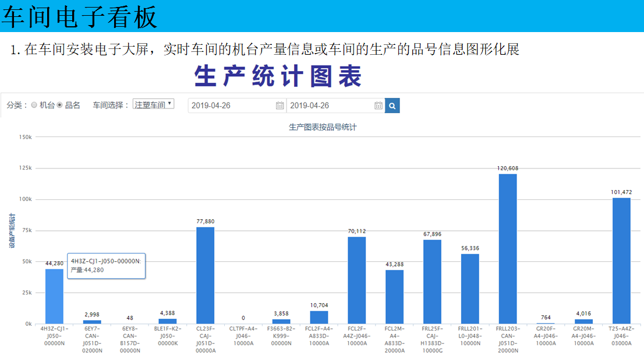The width and height of the screenshot is (644, 362).
Task: Click the chart title 生产图表按品号统计
Action: (x=323, y=127)
